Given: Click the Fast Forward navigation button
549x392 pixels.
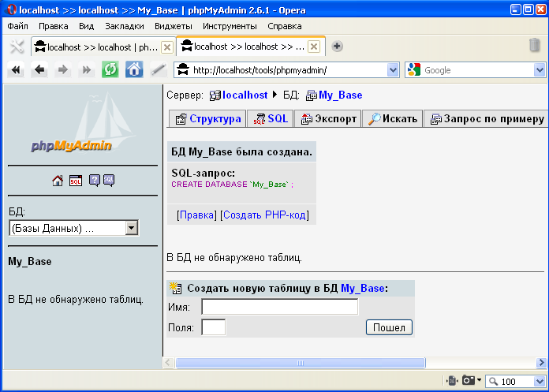Looking at the screenshot, I should coord(87,69).
